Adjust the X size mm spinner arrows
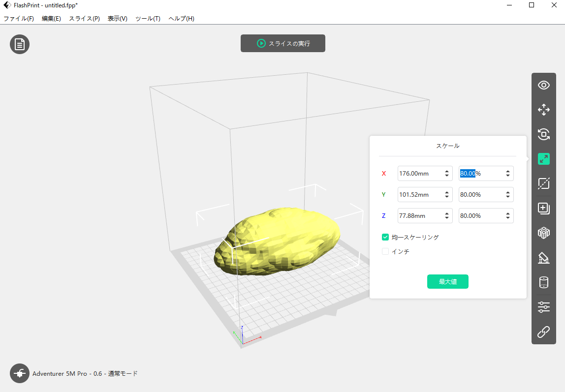565x392 pixels. pos(446,174)
